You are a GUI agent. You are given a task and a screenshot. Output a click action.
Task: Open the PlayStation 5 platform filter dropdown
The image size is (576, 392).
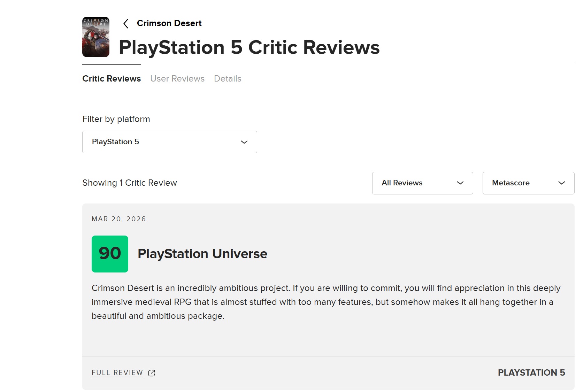pyautogui.click(x=169, y=142)
